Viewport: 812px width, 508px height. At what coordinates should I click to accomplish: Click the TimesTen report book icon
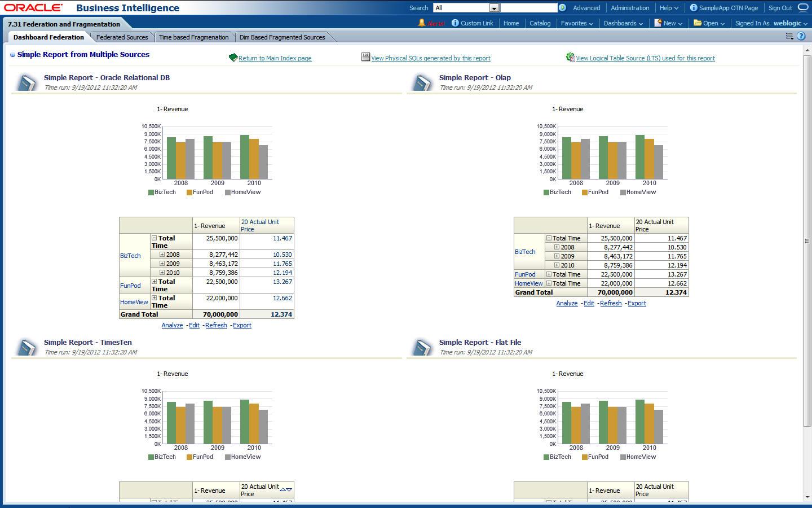click(27, 347)
